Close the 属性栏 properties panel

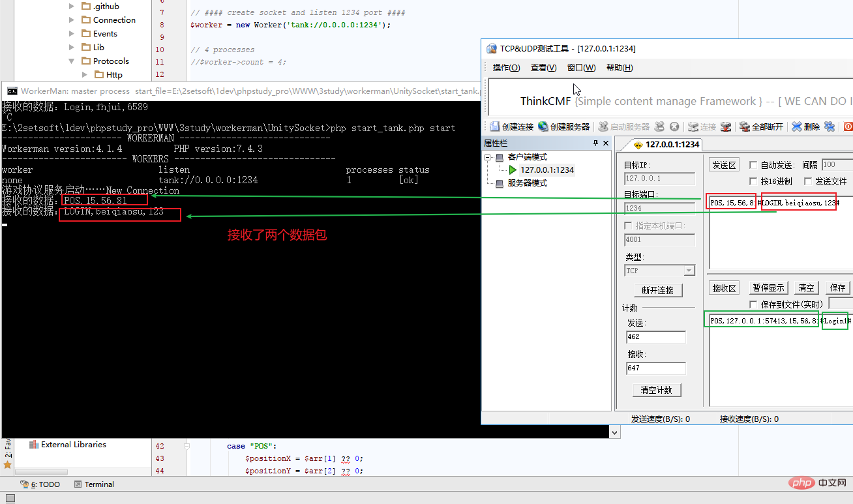(x=605, y=143)
